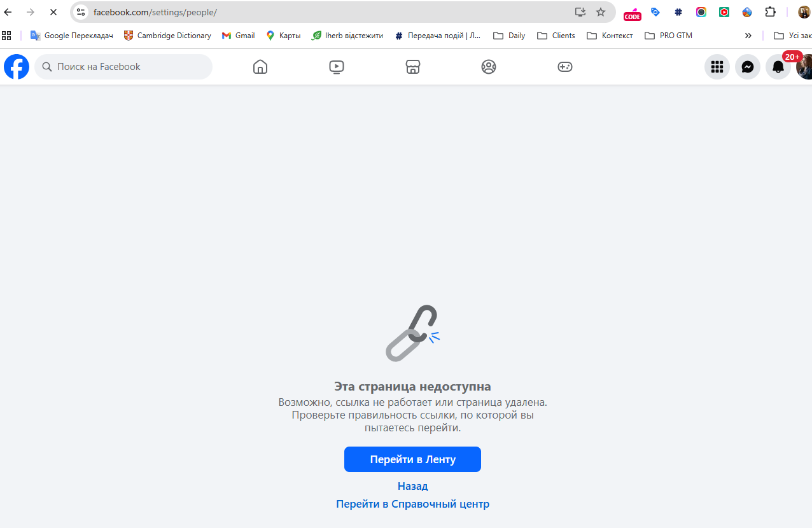The width and height of the screenshot is (812, 528).
Task: Follow the Перейти в Справочный центр link
Action: [412, 504]
